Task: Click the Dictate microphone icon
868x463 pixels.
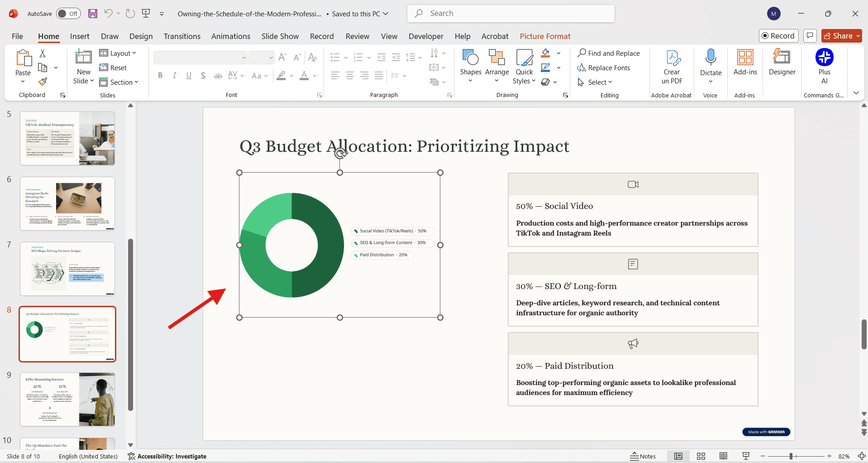Action: click(711, 58)
